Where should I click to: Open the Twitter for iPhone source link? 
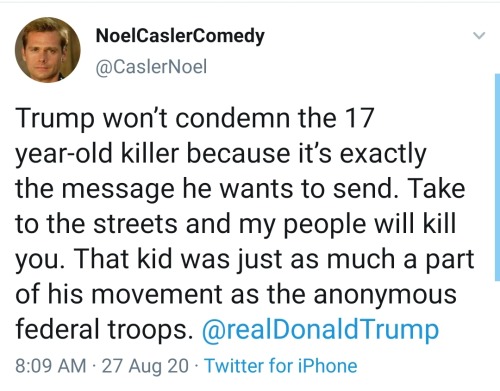pos(281,366)
